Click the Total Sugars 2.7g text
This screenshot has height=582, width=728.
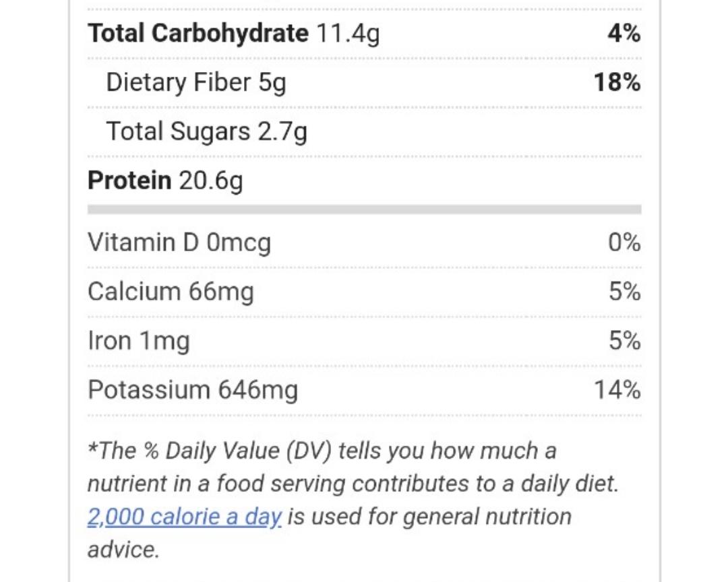point(206,131)
